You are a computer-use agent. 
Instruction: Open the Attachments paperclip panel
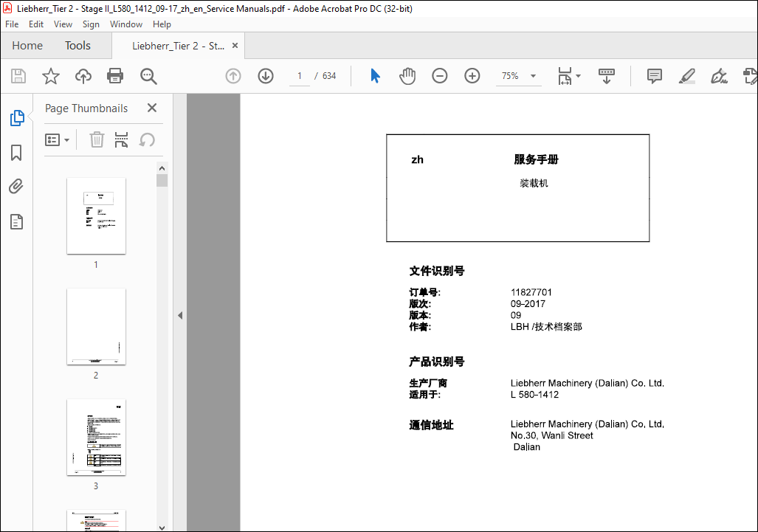tap(16, 187)
